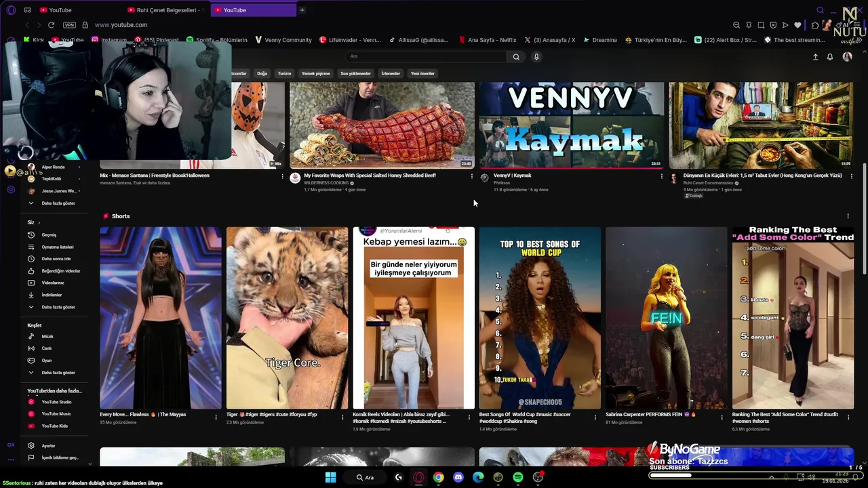
Task: Open the honey shredded beef wraps video thumbnail
Action: 382,125
